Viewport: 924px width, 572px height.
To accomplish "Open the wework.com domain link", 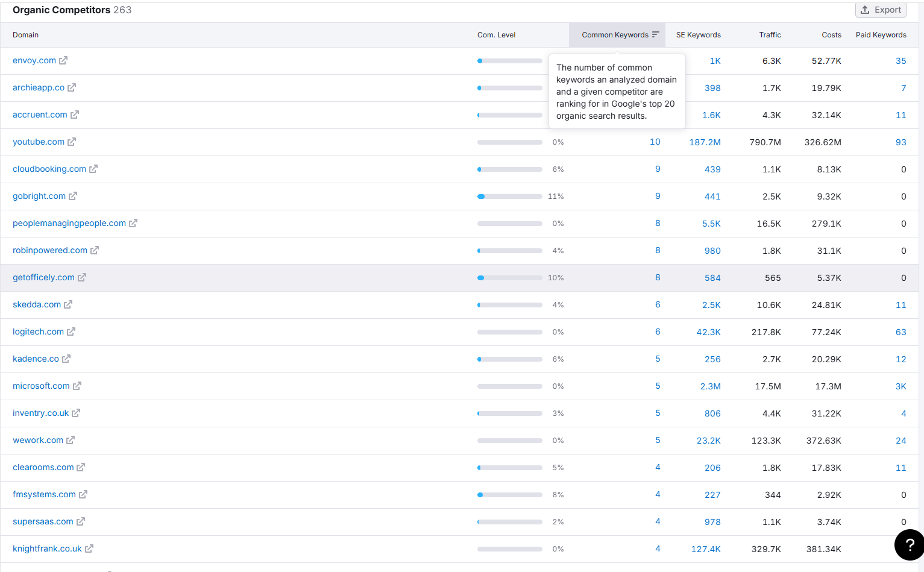I will pos(38,440).
